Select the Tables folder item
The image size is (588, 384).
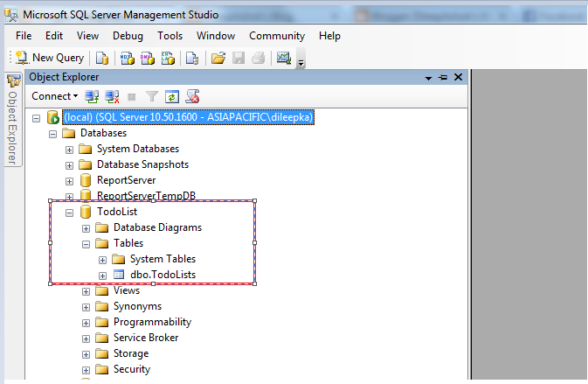[128, 243]
